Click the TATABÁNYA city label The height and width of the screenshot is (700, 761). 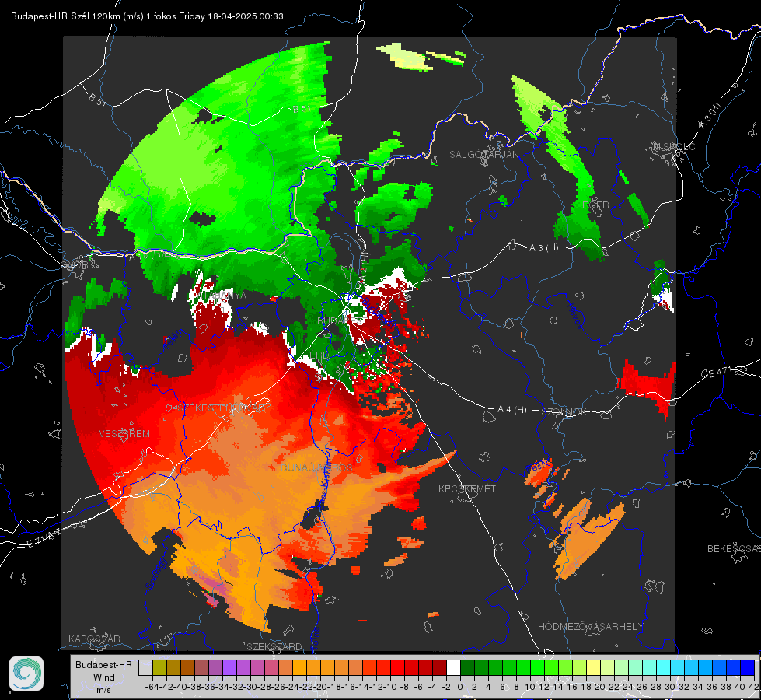(x=220, y=295)
